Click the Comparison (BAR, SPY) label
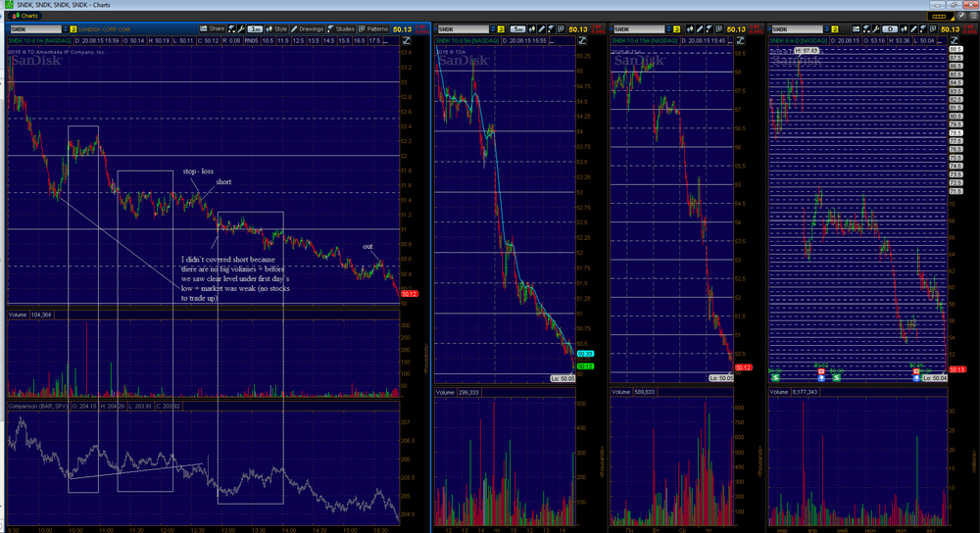 [37, 407]
